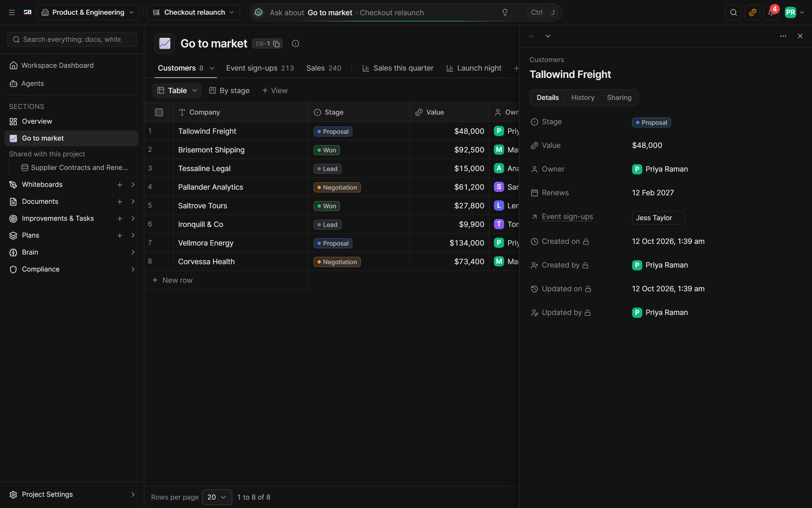812x508 pixels.
Task: Expand the Brain section
Action: 133,252
